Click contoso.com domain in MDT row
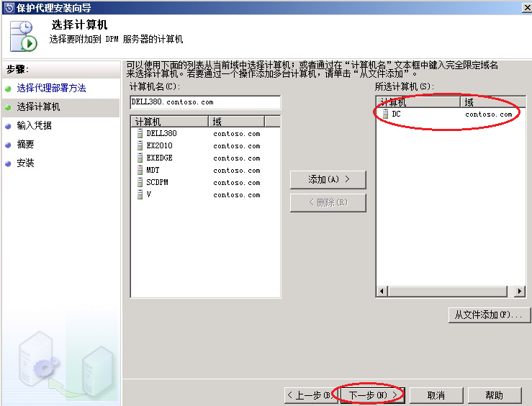The width and height of the screenshot is (532, 406). [237, 171]
